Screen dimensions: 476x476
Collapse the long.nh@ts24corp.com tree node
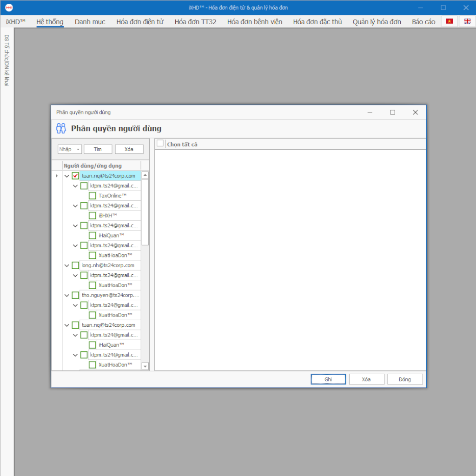coord(66,265)
